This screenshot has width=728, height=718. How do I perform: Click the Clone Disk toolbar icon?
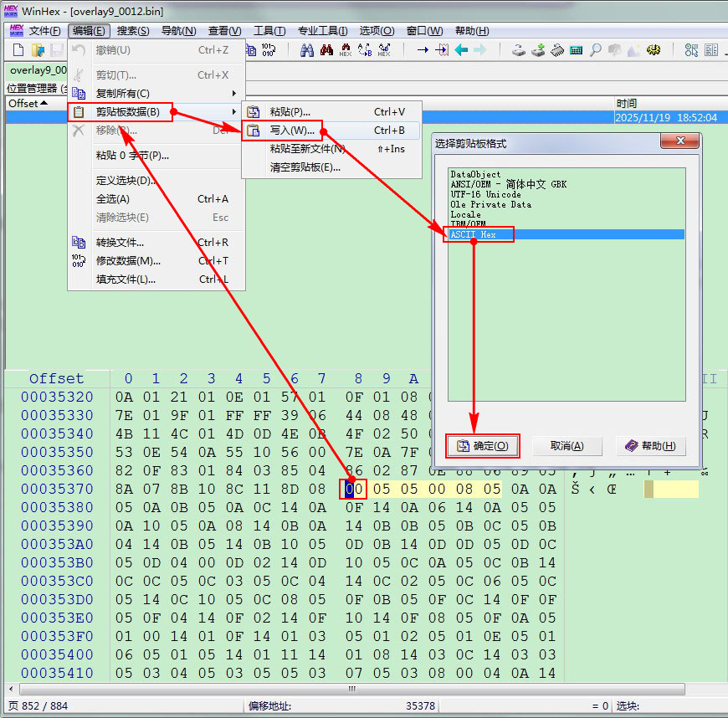[x=538, y=49]
